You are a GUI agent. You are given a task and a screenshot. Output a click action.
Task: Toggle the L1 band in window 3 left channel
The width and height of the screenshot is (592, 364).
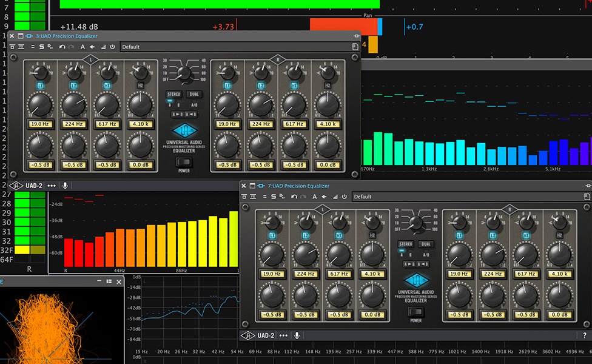41,86
